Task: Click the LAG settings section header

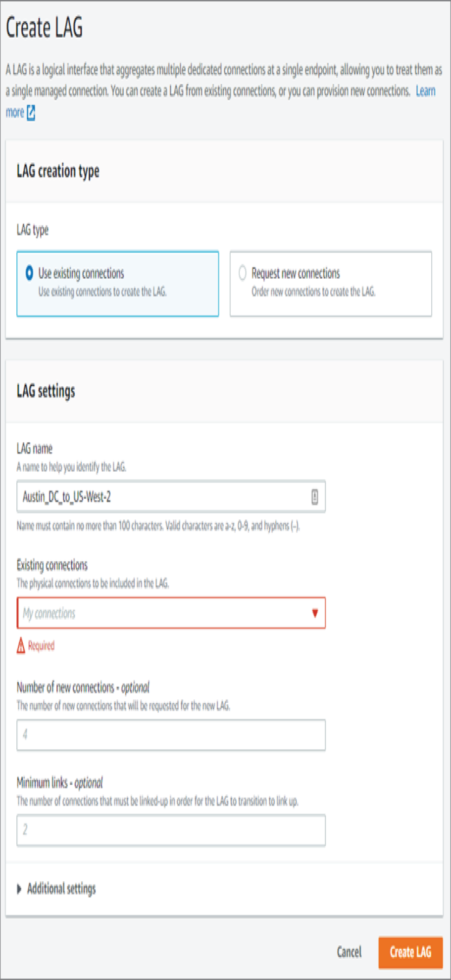Action: click(x=46, y=391)
